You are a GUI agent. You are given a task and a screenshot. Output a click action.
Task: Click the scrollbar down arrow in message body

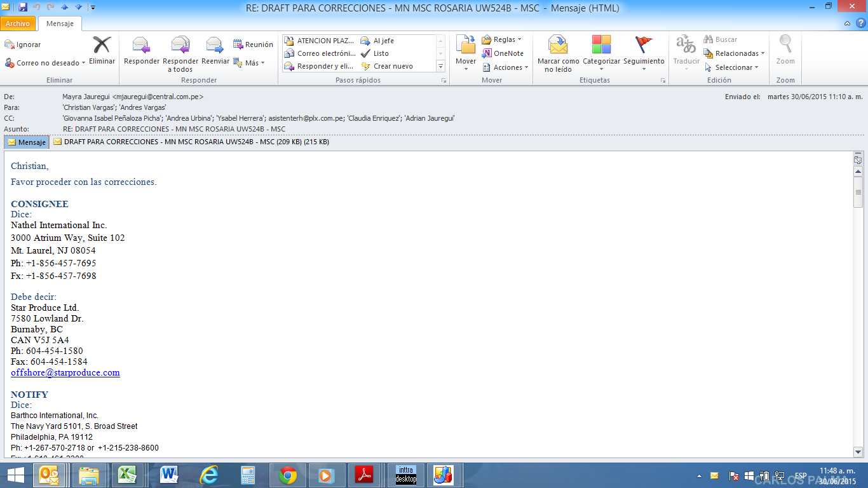point(858,452)
